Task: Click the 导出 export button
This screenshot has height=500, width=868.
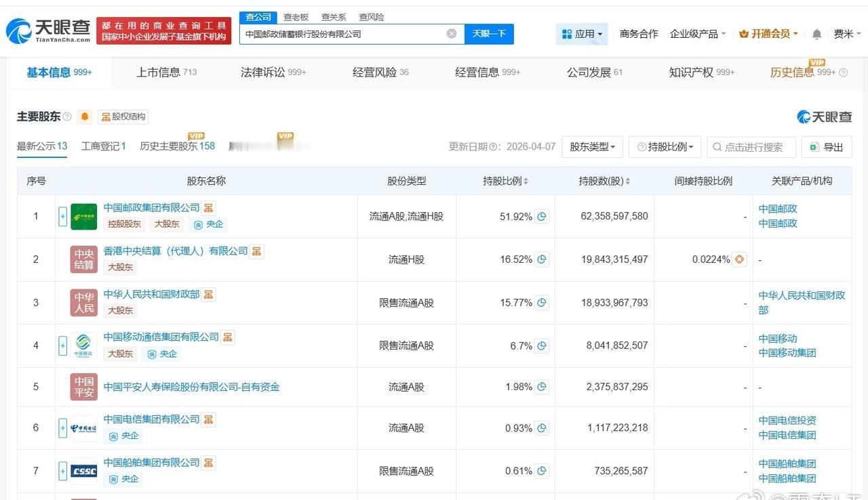Action: coord(826,147)
